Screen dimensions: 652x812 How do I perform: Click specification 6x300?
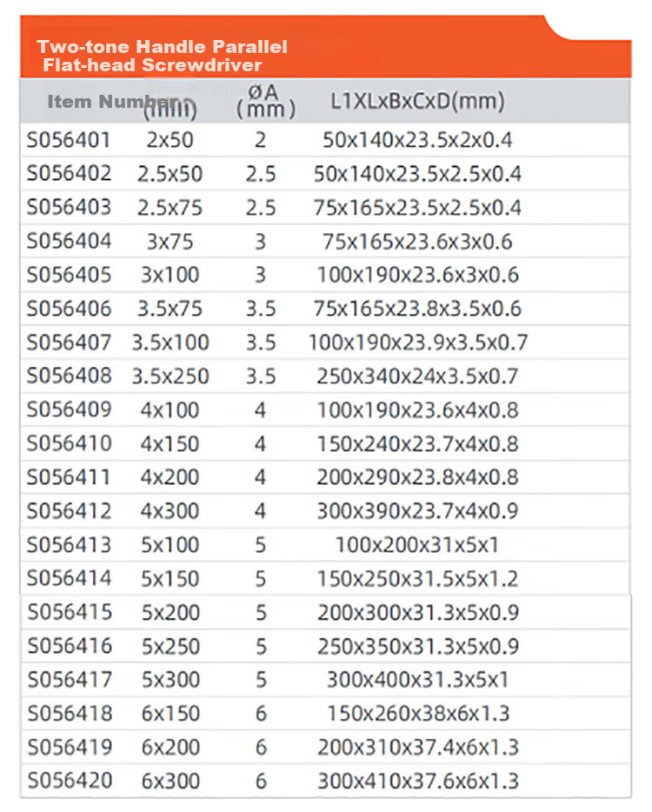pyautogui.click(x=171, y=781)
